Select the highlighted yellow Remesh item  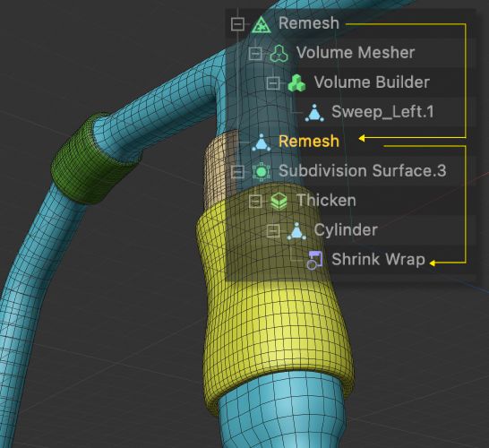(309, 142)
